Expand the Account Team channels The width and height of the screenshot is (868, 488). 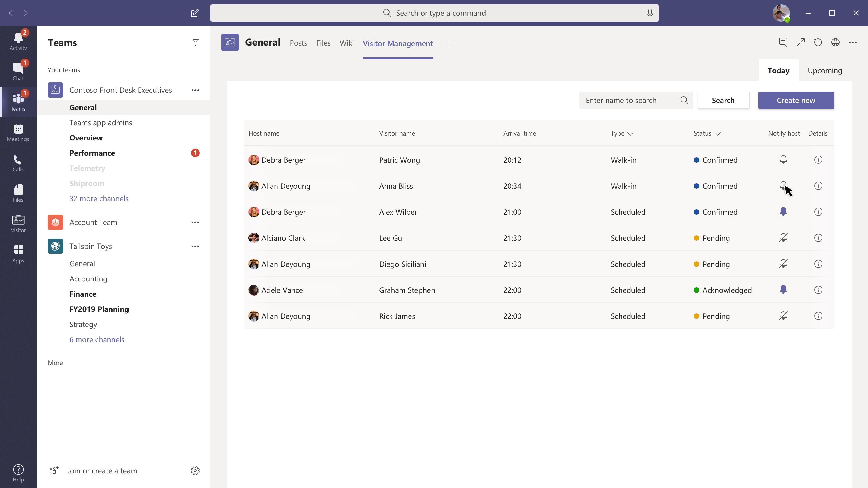[x=93, y=223]
